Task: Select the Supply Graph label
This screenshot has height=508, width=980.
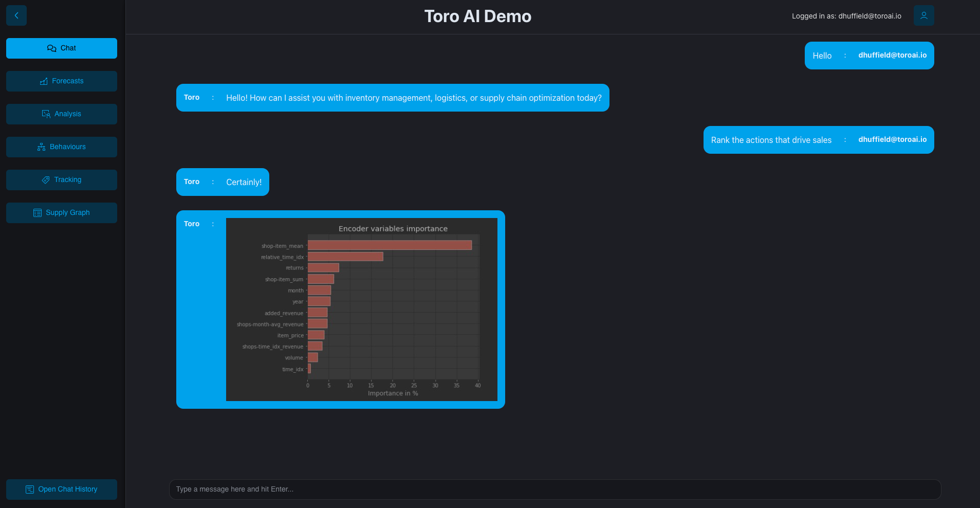Action: 67,213
